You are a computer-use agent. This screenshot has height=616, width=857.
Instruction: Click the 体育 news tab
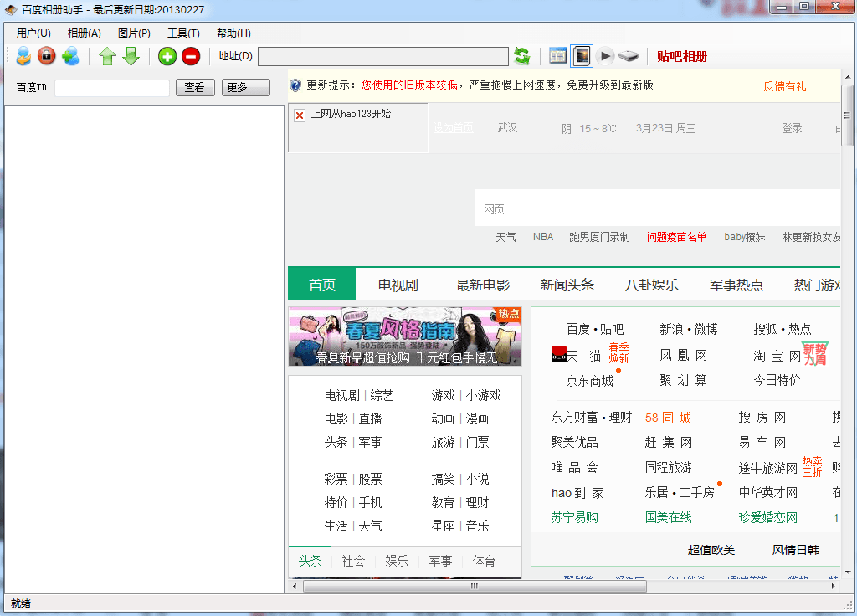point(484,561)
